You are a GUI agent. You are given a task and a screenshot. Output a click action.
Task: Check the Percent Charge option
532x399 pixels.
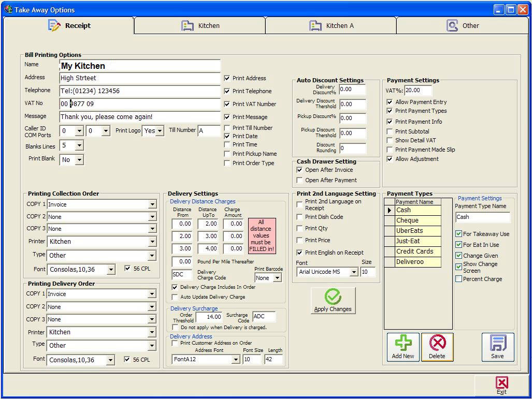coord(458,279)
